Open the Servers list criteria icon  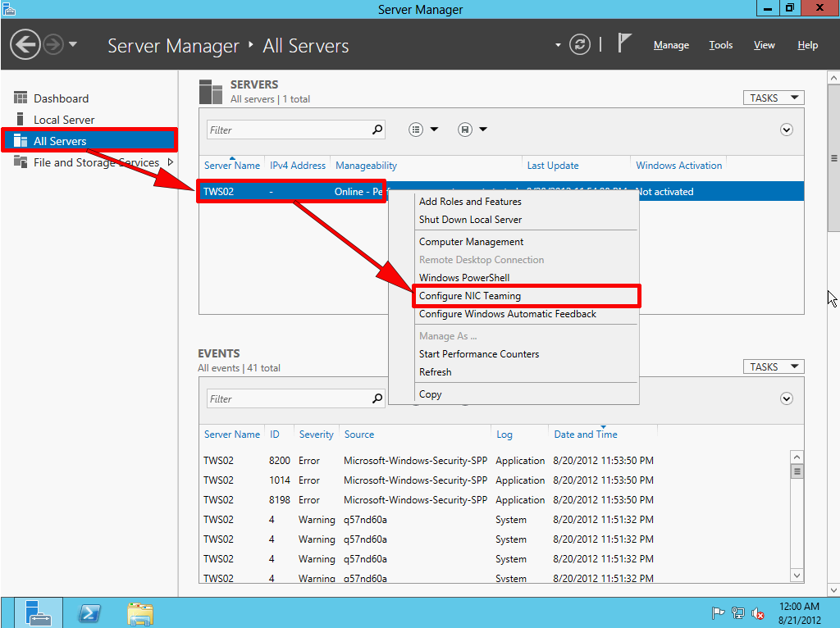point(416,130)
